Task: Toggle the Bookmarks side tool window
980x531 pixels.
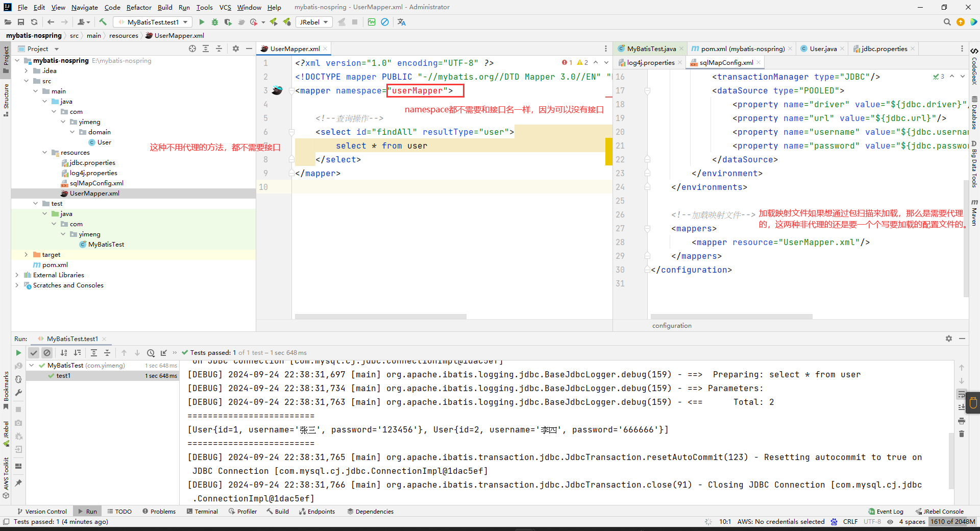Action: pyautogui.click(x=6, y=390)
